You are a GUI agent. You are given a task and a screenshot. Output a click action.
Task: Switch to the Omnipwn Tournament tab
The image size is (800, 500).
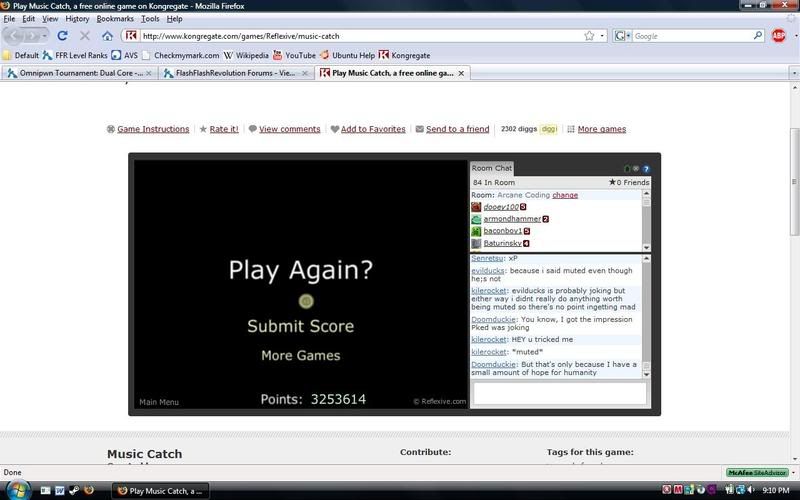(78, 73)
